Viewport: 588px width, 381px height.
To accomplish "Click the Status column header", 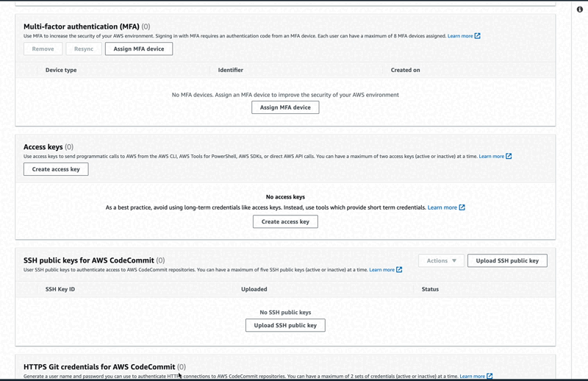I will [x=430, y=289].
